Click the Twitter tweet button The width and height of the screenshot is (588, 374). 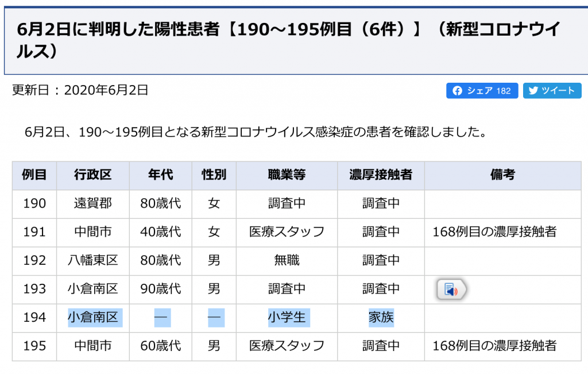click(552, 91)
